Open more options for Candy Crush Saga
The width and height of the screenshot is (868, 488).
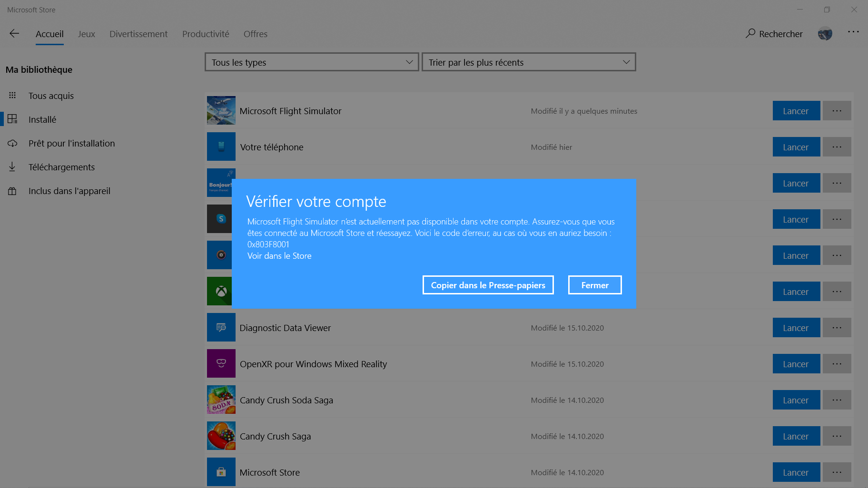click(837, 436)
